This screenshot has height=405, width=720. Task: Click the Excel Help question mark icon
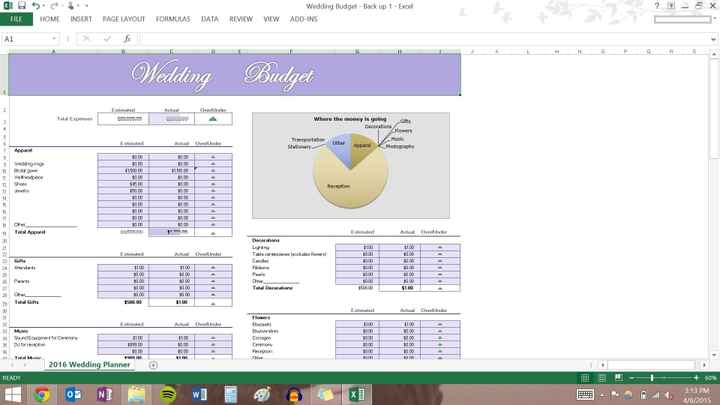click(657, 6)
